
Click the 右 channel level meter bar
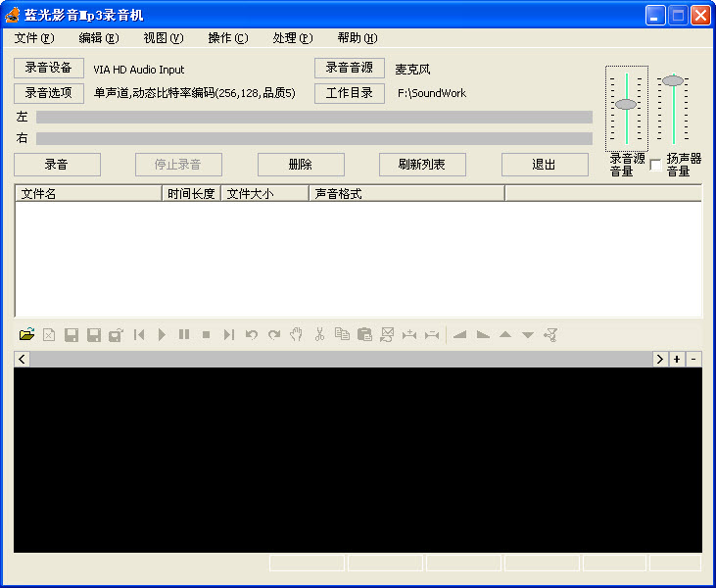pyautogui.click(x=314, y=138)
